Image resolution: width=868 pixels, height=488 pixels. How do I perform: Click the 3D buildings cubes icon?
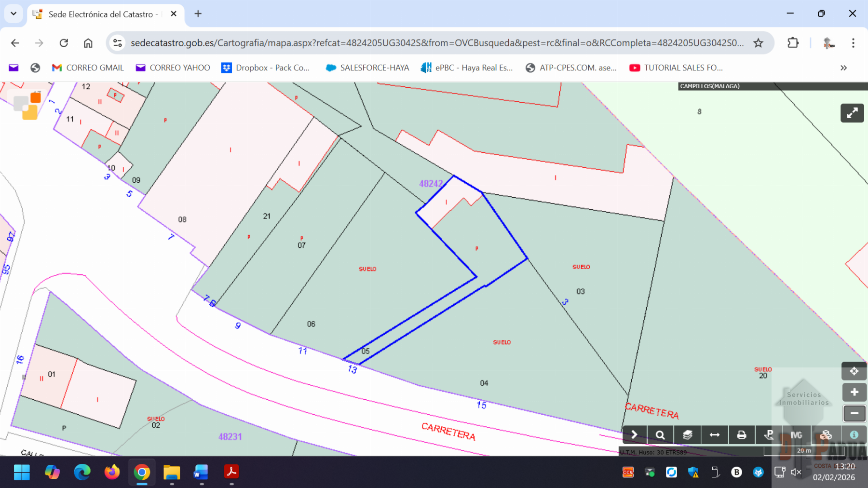(x=826, y=435)
